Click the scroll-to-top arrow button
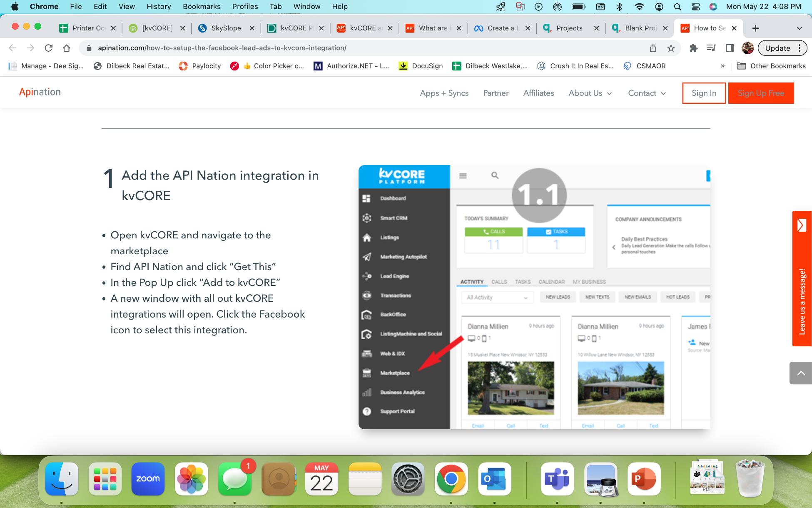812x508 pixels. pyautogui.click(x=801, y=373)
